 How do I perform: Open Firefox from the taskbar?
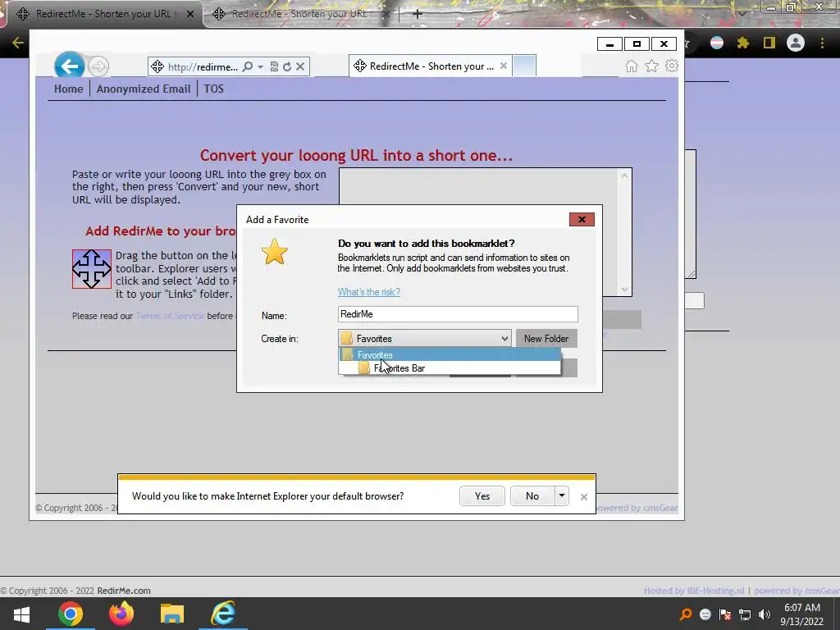[121, 614]
